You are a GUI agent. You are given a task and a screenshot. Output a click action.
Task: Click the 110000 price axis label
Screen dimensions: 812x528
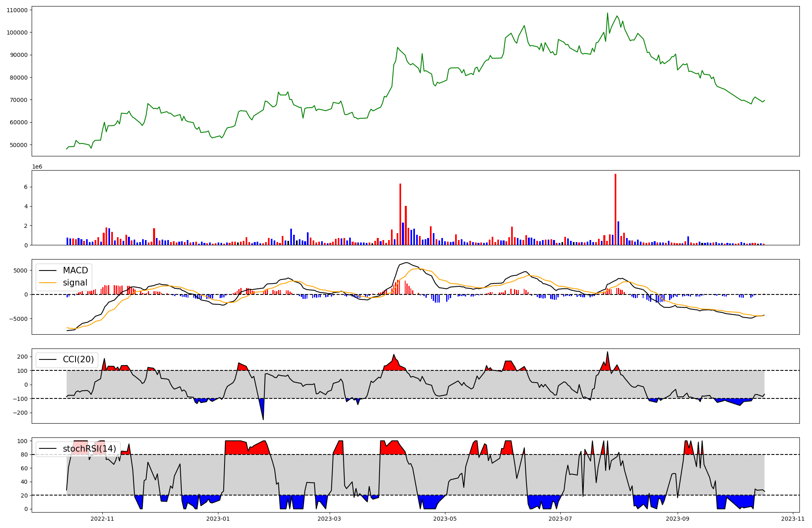(17, 10)
